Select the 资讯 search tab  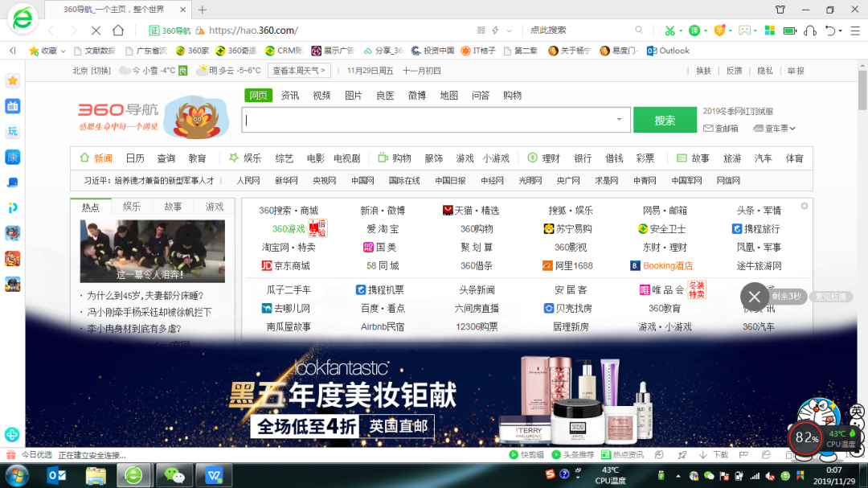[289, 96]
